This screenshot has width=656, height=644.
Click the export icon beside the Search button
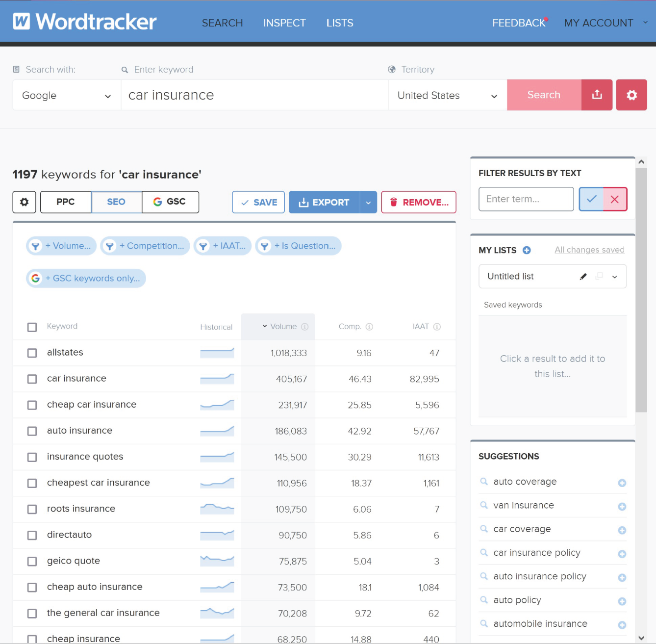point(597,95)
